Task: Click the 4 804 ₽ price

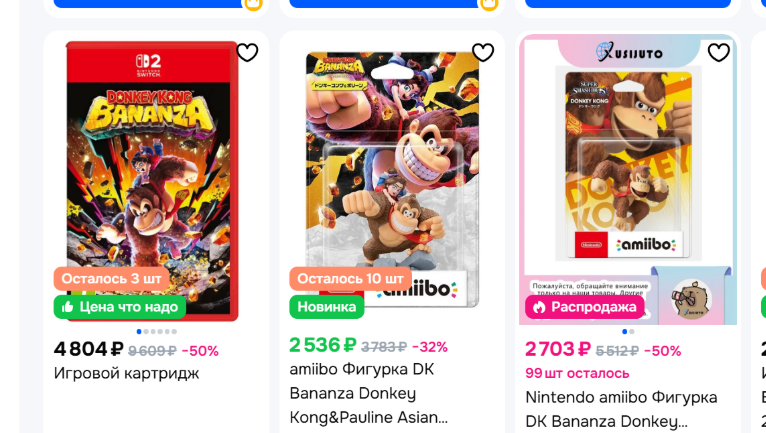Action: (88, 349)
